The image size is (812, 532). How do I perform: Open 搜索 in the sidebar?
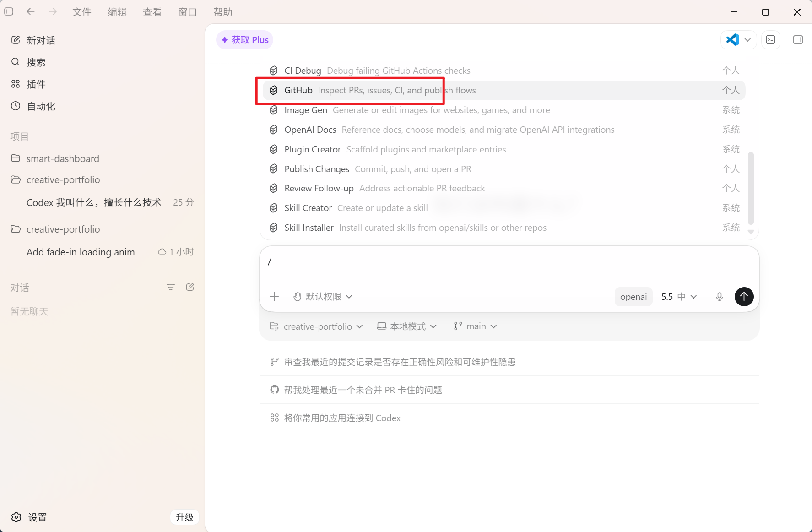(103, 62)
